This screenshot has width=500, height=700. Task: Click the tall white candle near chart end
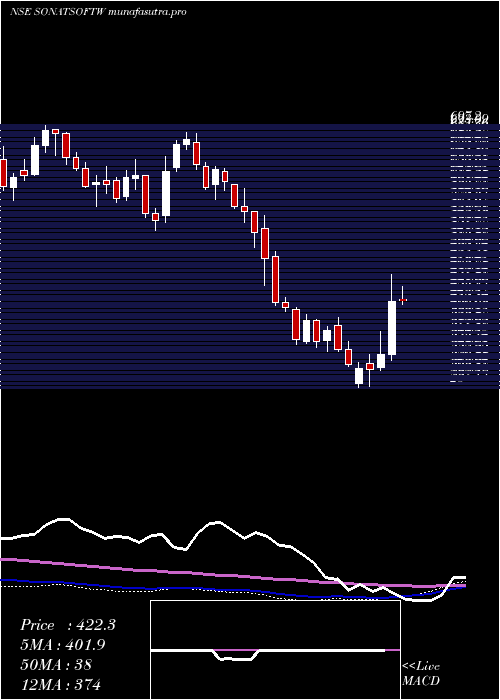(x=392, y=328)
